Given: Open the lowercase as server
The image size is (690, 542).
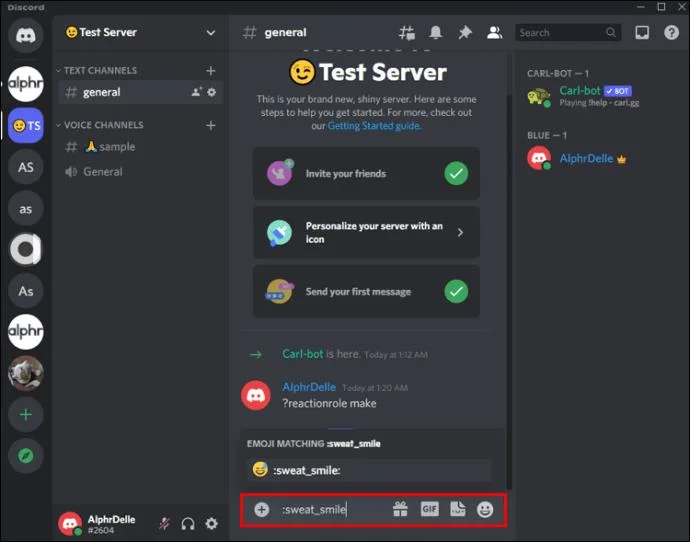Looking at the screenshot, I should (26, 209).
